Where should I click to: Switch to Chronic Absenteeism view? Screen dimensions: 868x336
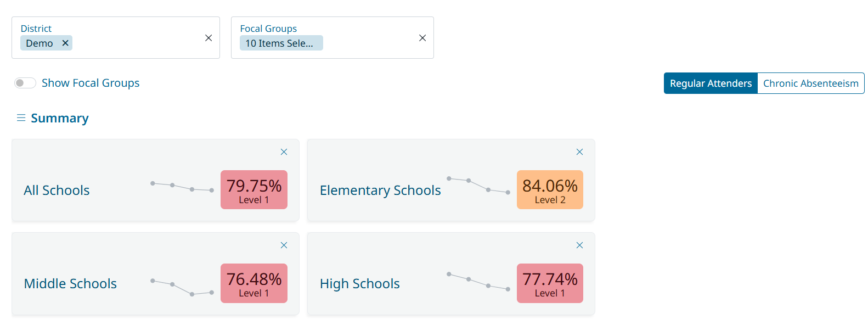tap(810, 83)
